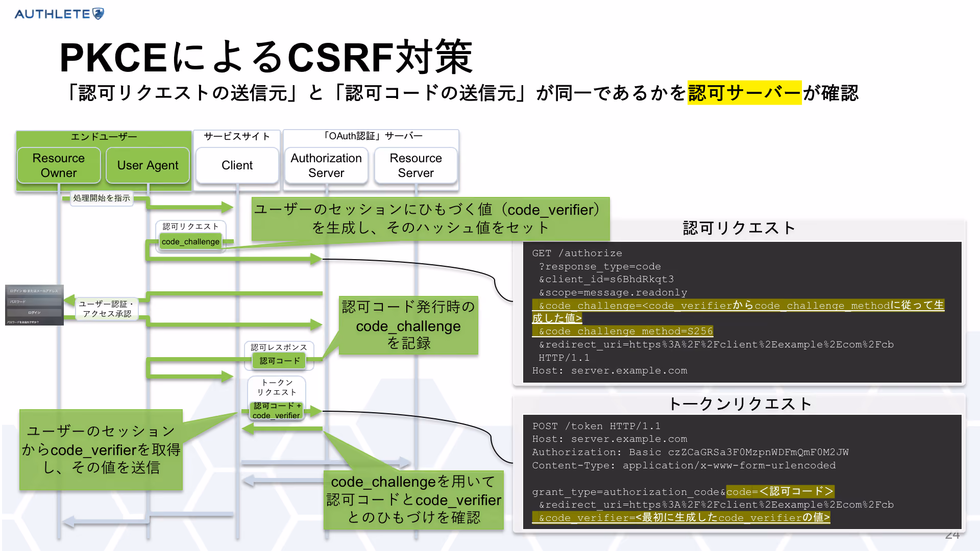Click the code_challenge green tag

click(190, 242)
